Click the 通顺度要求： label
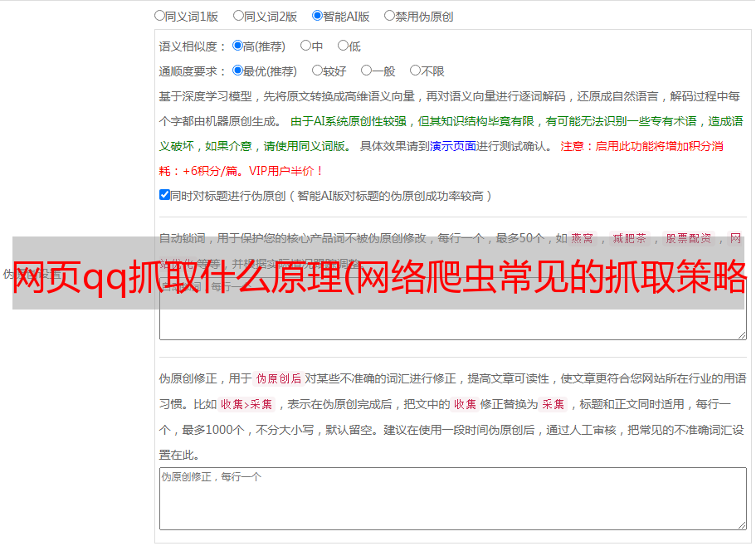The height and width of the screenshot is (546, 756). [x=193, y=72]
